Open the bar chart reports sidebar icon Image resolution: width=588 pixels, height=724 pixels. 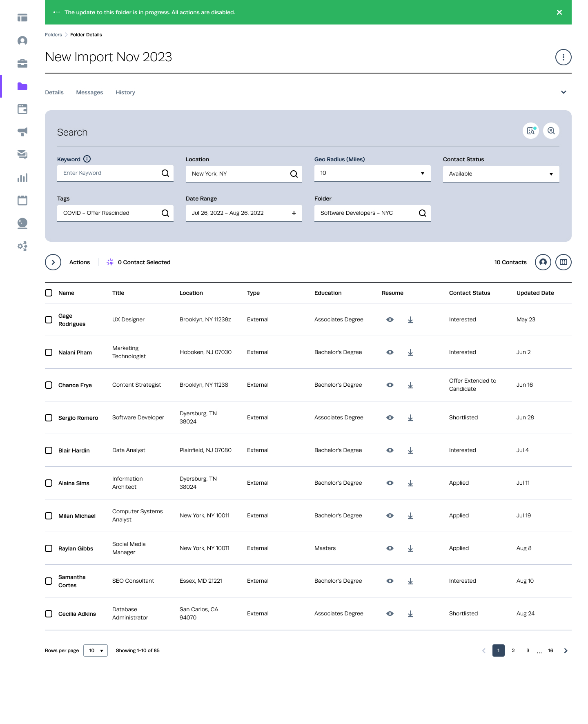pos(22,178)
